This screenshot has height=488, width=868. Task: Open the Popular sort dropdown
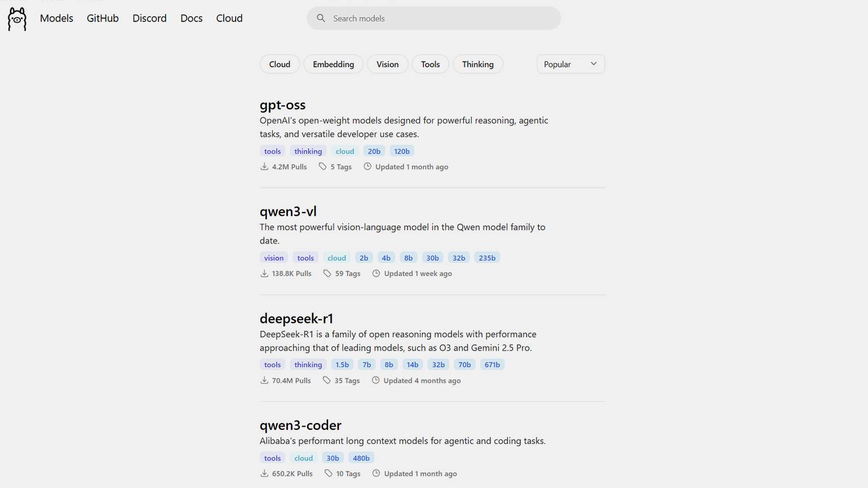tap(570, 64)
